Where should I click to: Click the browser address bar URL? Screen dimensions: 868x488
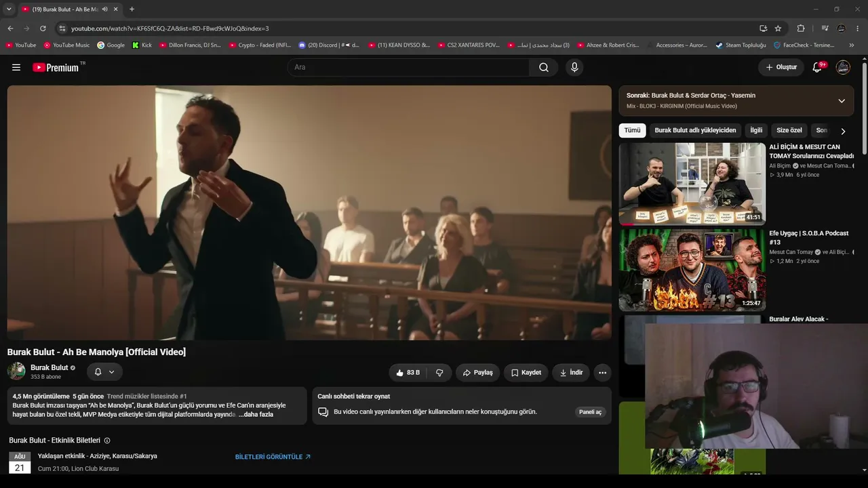pos(170,28)
